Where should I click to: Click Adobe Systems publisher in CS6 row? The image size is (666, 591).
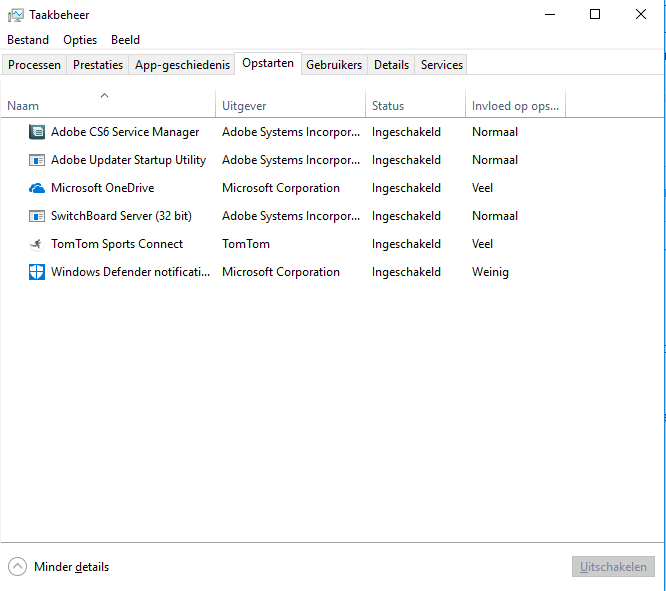coord(291,132)
